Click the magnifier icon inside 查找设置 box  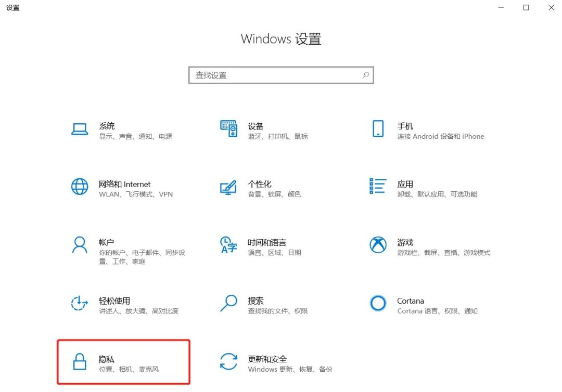pyautogui.click(x=365, y=75)
